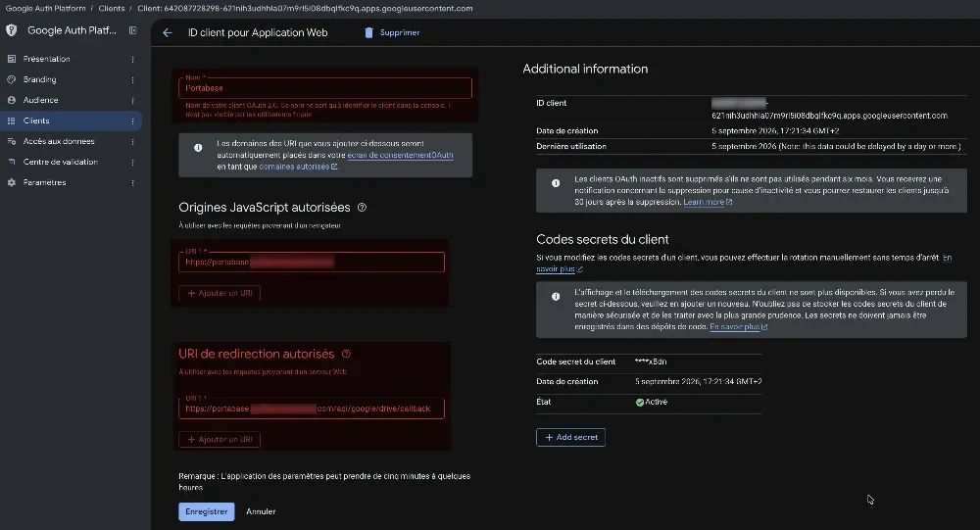Collapse the sidebar panel toggle icon
Viewport: 980px width, 530px height.
tap(132, 30)
